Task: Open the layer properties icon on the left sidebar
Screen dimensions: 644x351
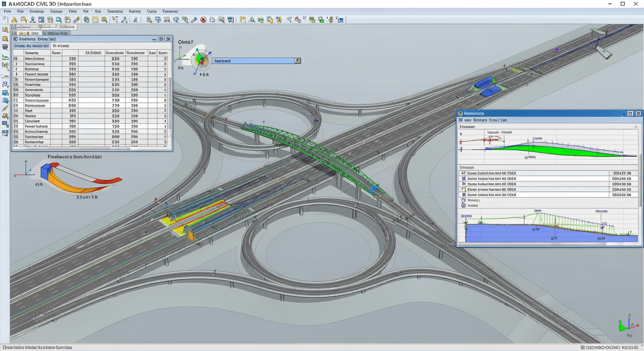Action: click(5, 92)
